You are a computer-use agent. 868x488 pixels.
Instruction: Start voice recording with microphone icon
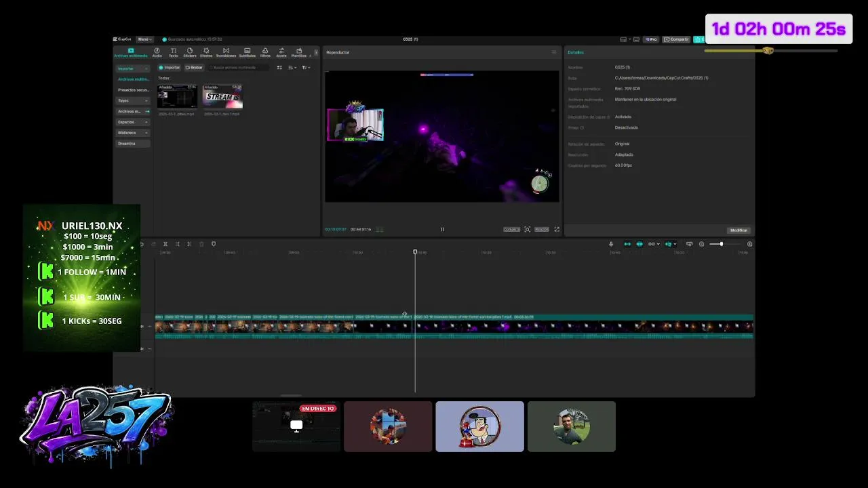tap(611, 244)
